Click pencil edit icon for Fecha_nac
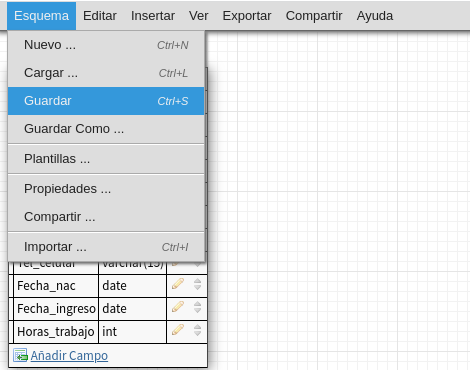Image resolution: width=470 pixels, height=370 pixels. [x=178, y=284]
